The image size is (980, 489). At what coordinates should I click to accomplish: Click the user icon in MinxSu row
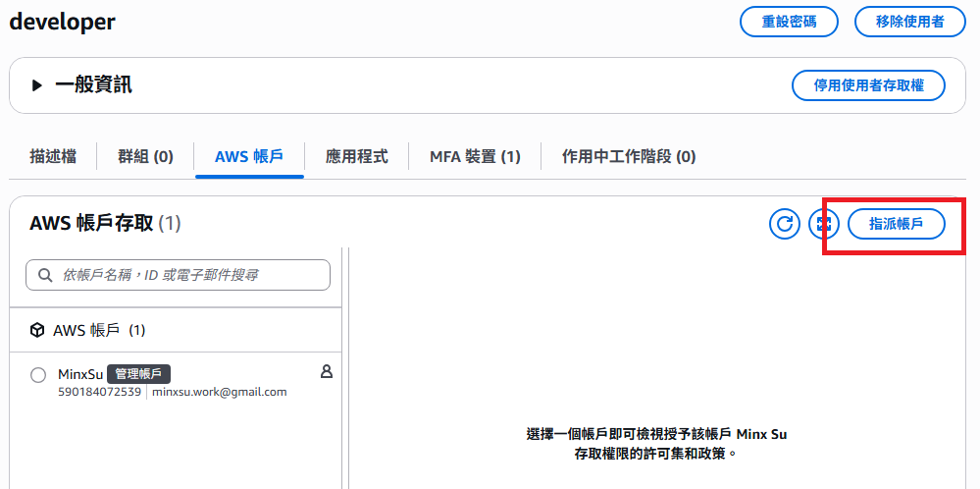(x=327, y=372)
